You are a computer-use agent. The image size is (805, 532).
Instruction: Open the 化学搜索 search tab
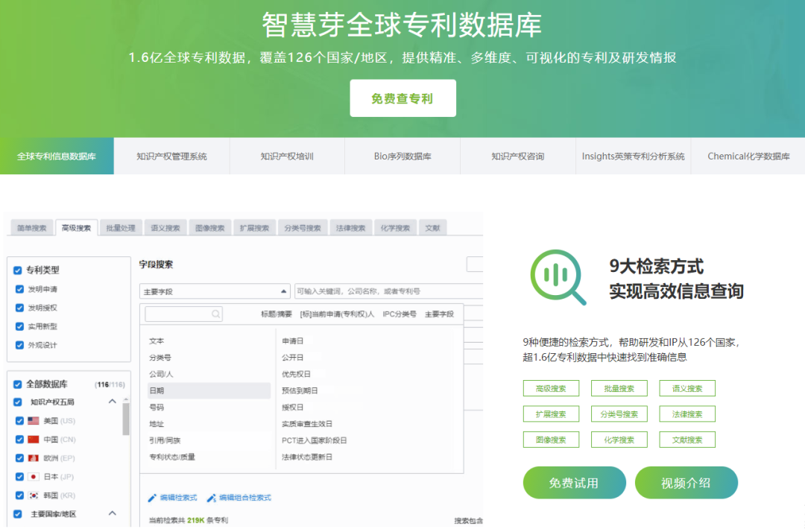point(395,228)
